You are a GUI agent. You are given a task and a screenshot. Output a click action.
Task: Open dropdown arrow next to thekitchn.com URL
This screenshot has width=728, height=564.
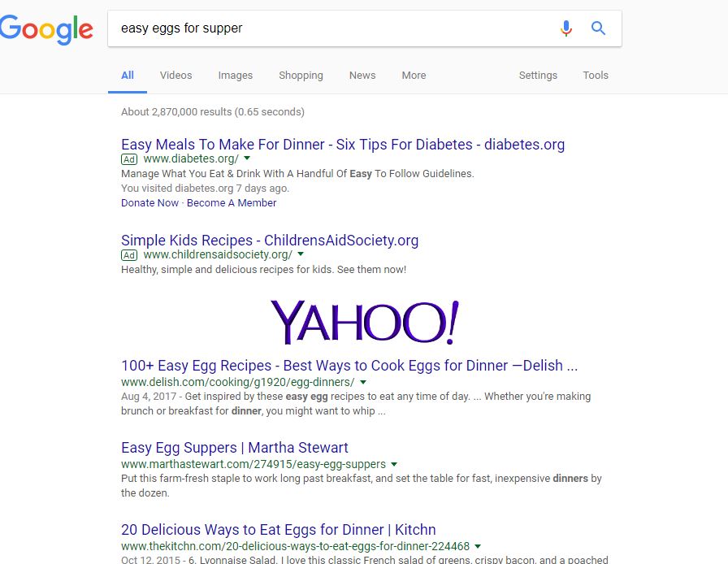click(x=478, y=546)
